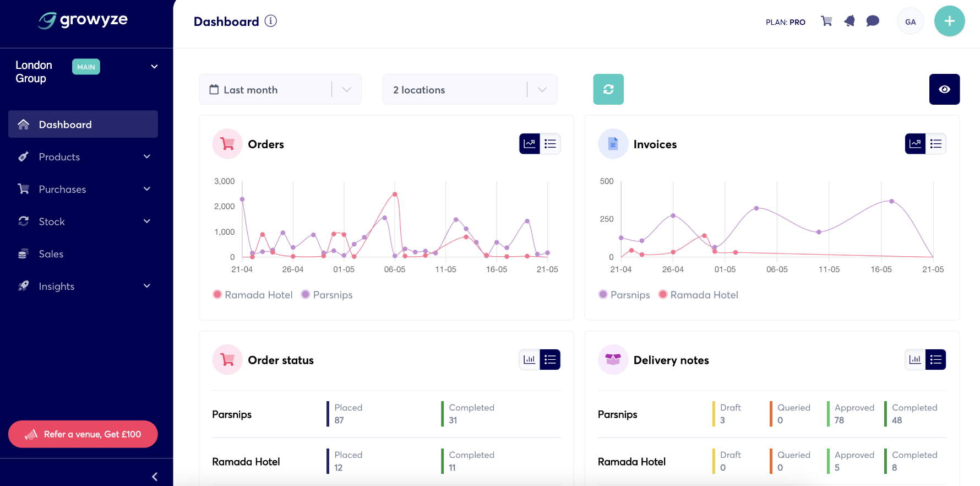Switch Orders panel to list view
This screenshot has width=980, height=486.
(550, 144)
